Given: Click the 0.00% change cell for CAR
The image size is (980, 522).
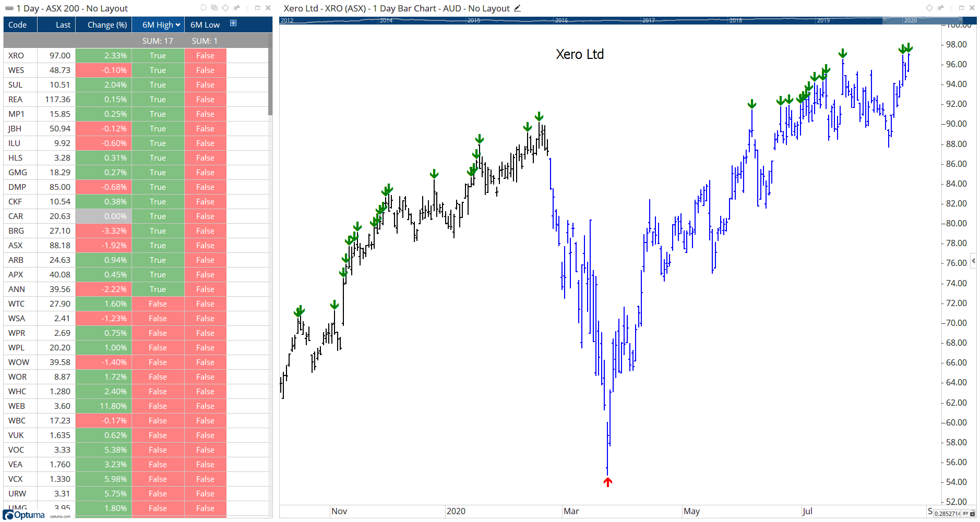Looking at the screenshot, I should pos(104,216).
